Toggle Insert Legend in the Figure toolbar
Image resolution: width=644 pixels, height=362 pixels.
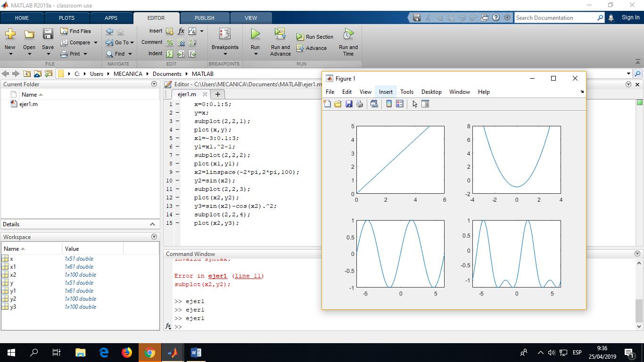[x=400, y=104]
